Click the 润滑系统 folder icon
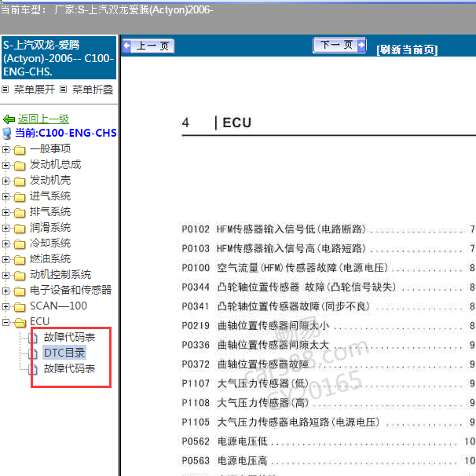The width and height of the screenshot is (476, 476). coord(20,229)
